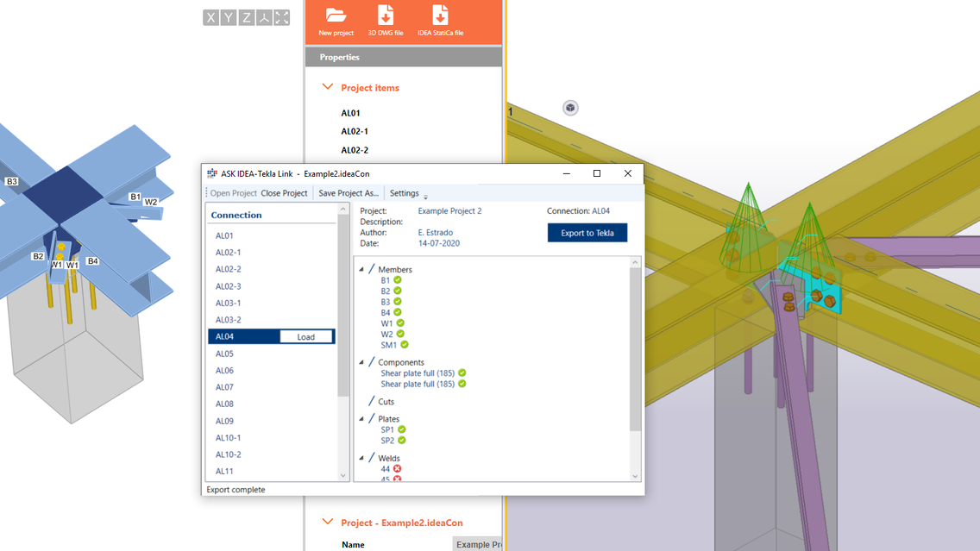The image size is (980, 551).
Task: Click down arrow of detail tree scrollbar
Action: pos(635,476)
